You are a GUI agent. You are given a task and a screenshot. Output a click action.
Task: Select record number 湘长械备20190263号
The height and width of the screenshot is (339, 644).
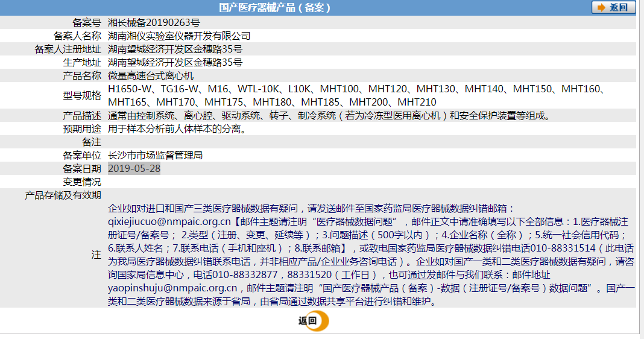pos(154,22)
